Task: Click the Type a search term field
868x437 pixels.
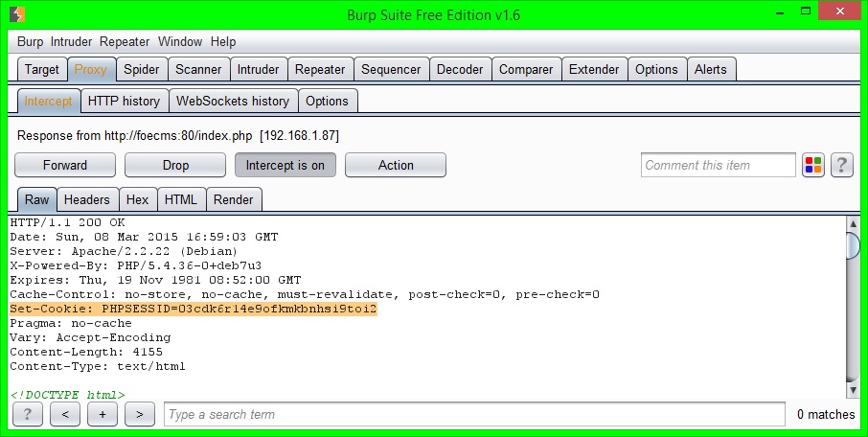Action: (x=474, y=414)
